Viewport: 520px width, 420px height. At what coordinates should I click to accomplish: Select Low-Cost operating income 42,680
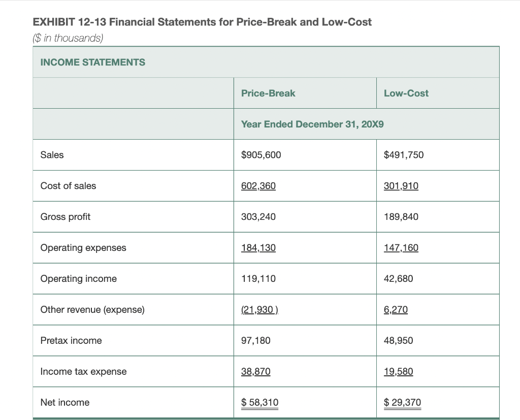click(x=398, y=279)
